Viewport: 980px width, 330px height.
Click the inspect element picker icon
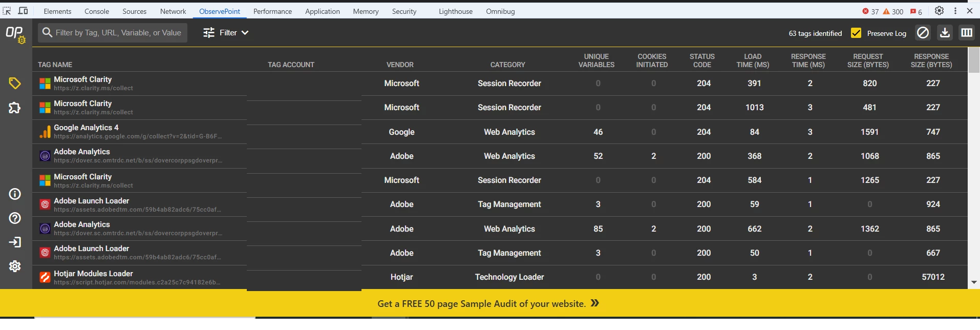point(7,11)
